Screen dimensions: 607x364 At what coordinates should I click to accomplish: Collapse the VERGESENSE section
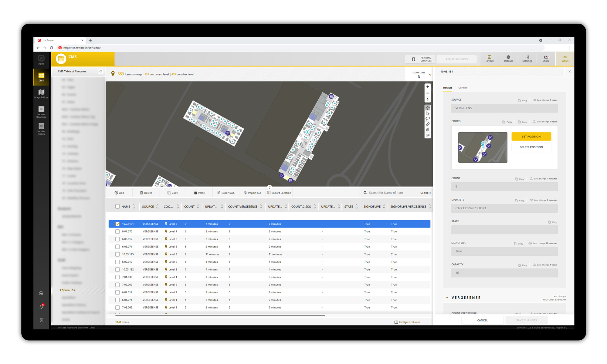pyautogui.click(x=447, y=298)
